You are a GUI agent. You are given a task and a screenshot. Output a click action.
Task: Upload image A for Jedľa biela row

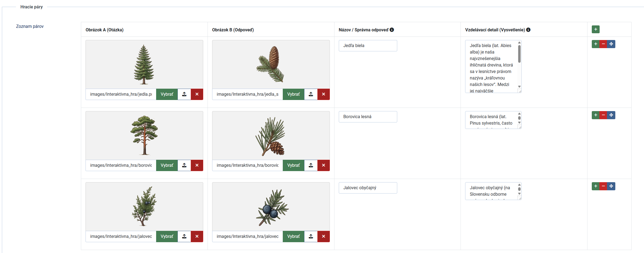184,94
